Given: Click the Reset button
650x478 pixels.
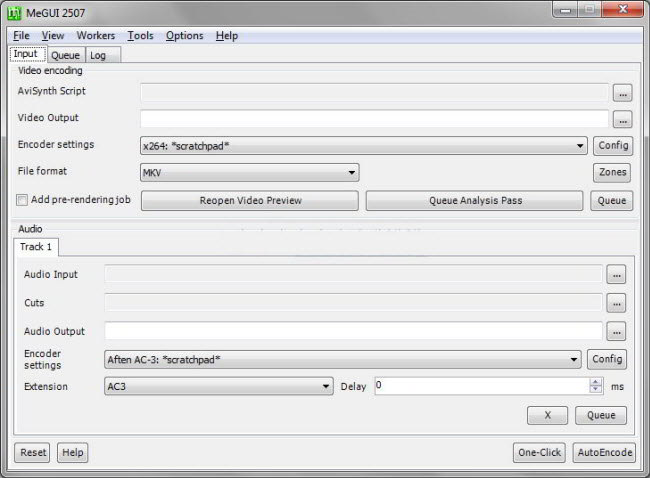Looking at the screenshot, I should click(x=32, y=452).
